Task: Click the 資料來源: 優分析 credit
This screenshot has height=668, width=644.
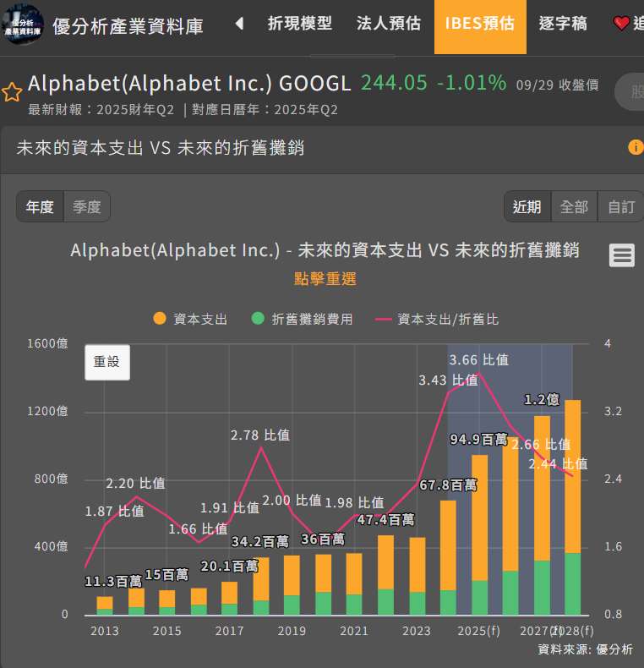Action: (585, 649)
